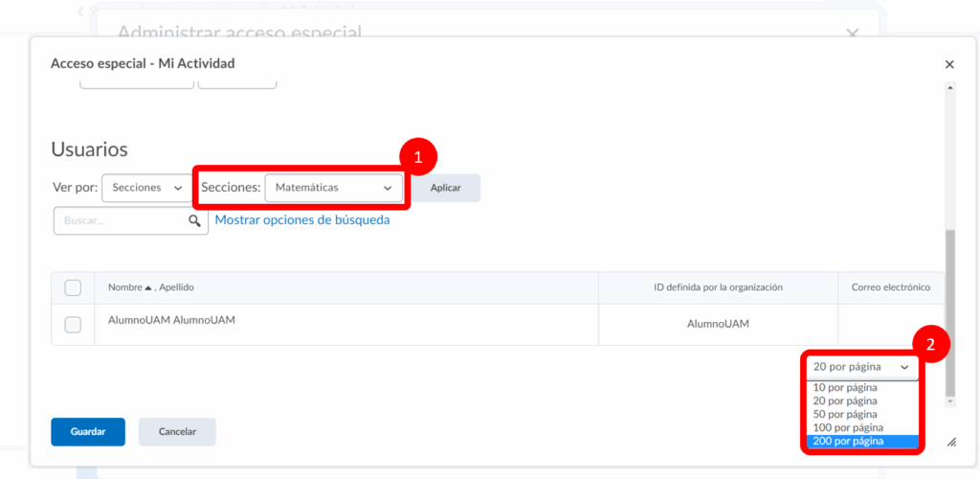
Task: Open the Ver por dropdown
Action: [x=145, y=188]
